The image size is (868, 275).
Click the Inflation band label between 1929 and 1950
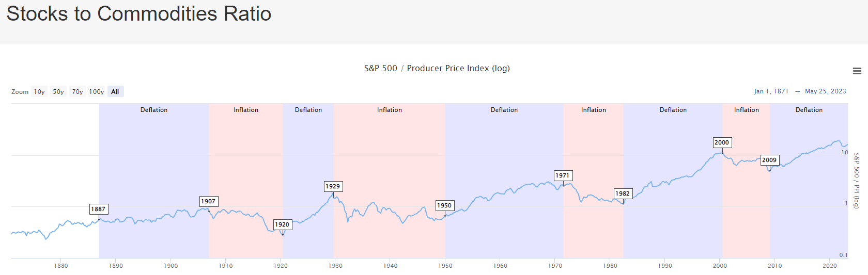389,110
